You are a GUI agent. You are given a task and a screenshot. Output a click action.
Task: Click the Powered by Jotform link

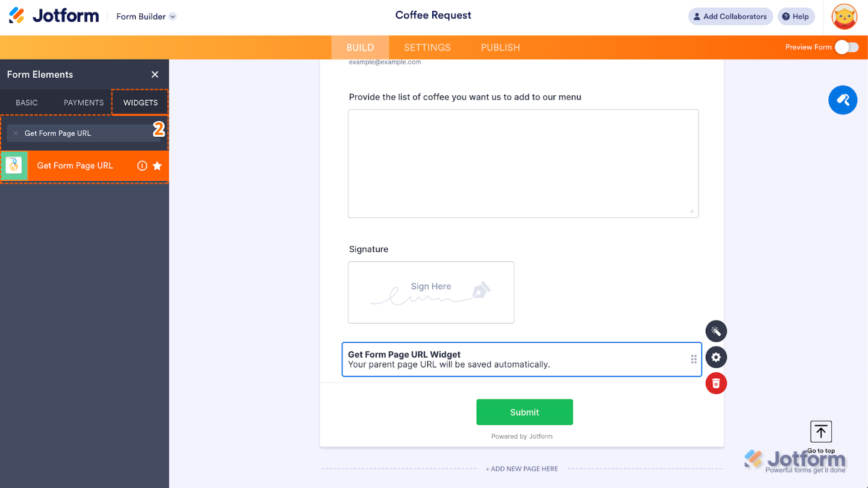521,436
